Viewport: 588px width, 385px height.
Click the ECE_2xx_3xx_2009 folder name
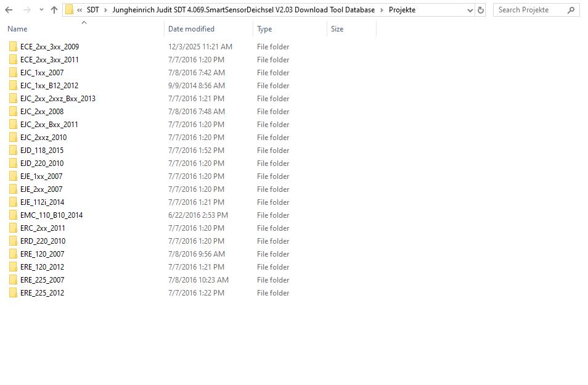pos(49,47)
